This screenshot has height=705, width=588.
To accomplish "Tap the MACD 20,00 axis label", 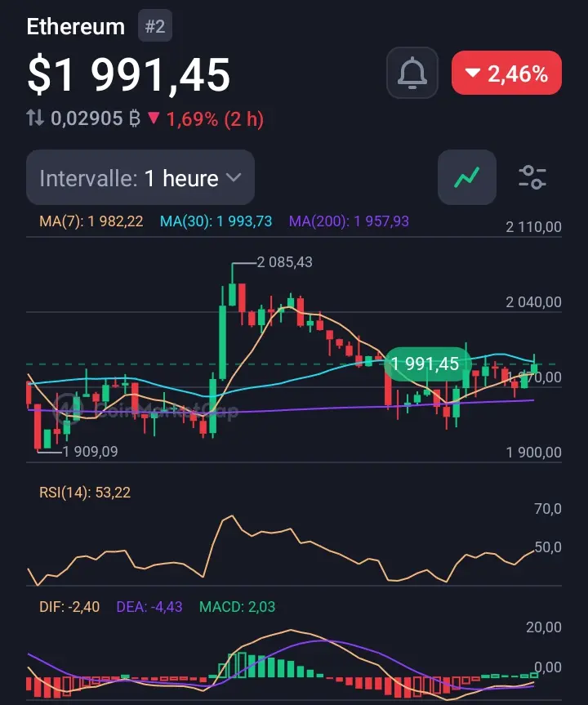I will (544, 627).
